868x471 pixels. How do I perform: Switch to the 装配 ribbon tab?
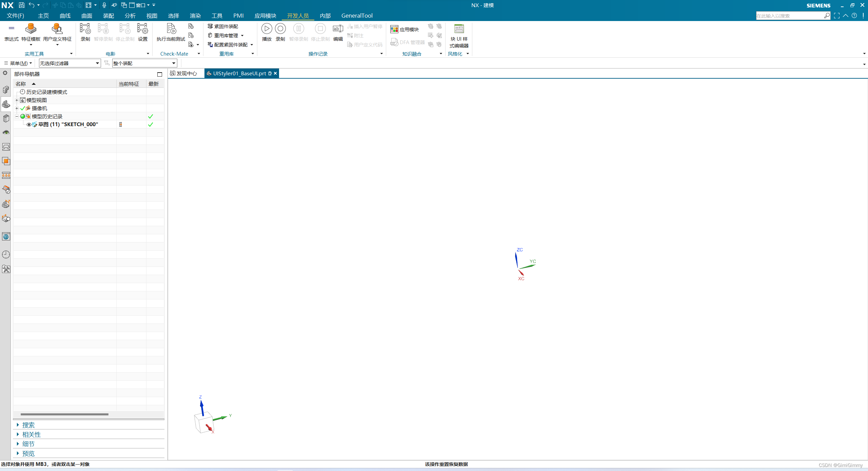point(108,16)
